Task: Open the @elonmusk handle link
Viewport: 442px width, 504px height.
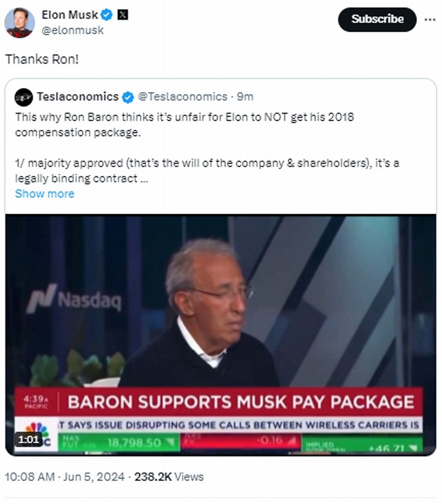Action: 72,30
